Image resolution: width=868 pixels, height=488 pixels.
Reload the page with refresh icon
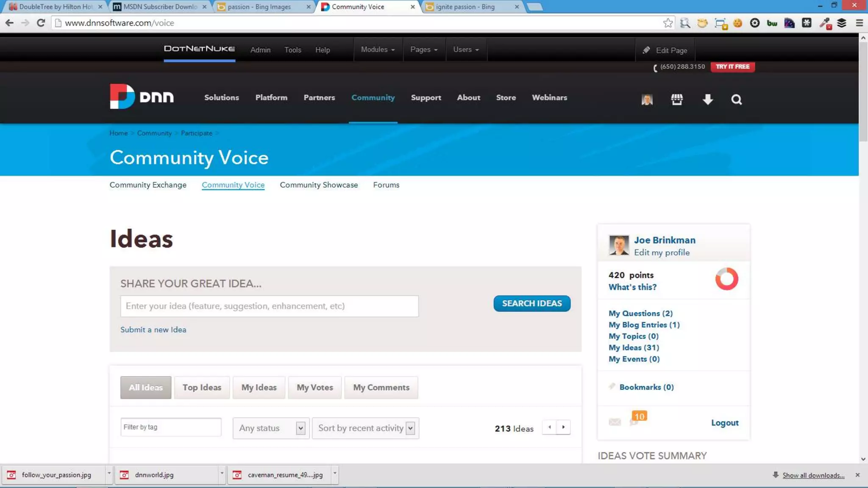[x=41, y=23]
